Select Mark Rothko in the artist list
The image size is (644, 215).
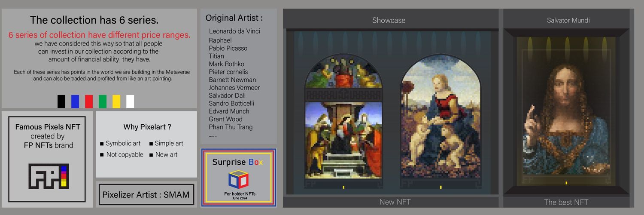point(226,64)
